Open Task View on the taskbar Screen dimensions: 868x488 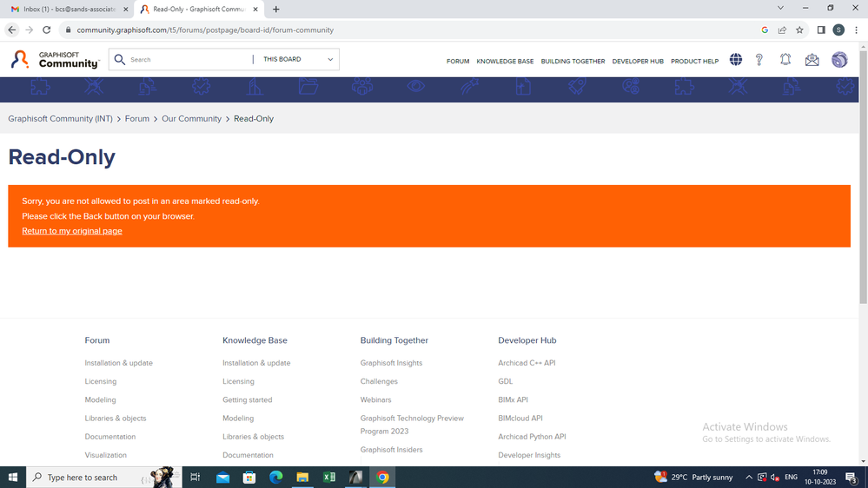click(195, 477)
